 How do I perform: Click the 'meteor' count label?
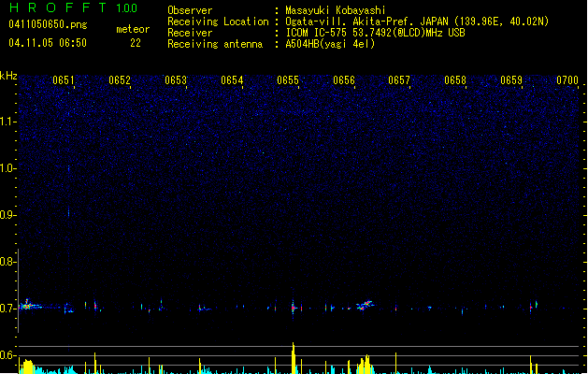point(133,29)
